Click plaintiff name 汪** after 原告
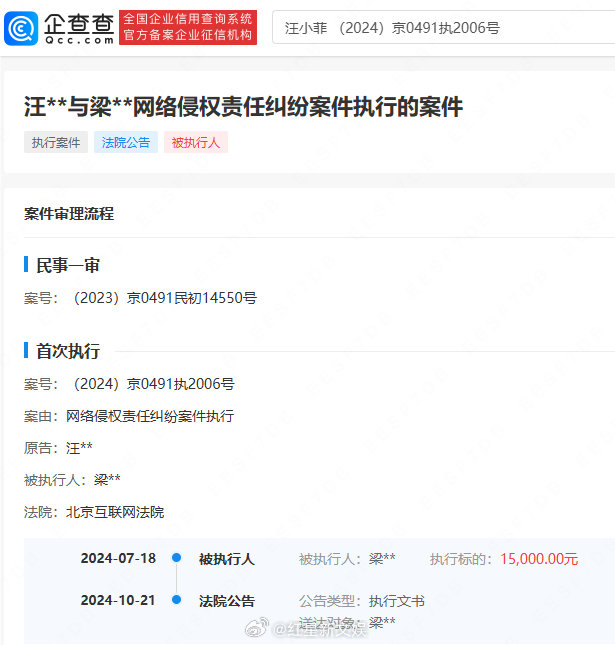 [79, 448]
